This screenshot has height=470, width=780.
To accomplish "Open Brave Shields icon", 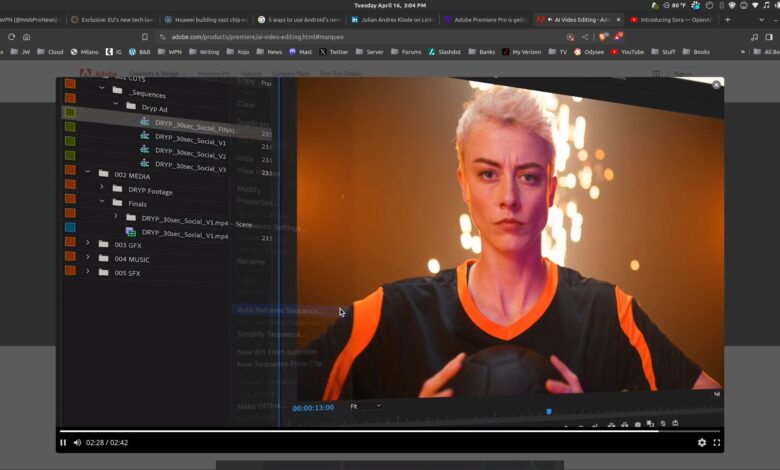I will [603, 36].
